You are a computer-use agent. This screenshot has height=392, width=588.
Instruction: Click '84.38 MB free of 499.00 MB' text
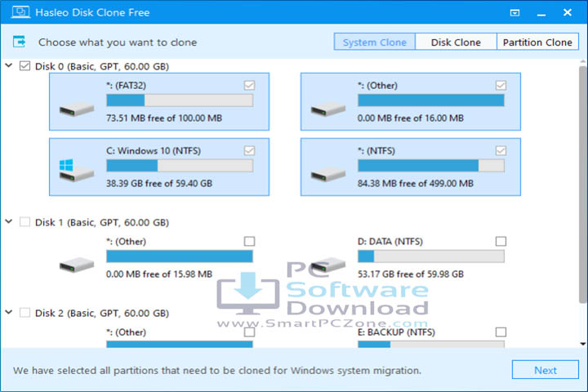click(415, 184)
